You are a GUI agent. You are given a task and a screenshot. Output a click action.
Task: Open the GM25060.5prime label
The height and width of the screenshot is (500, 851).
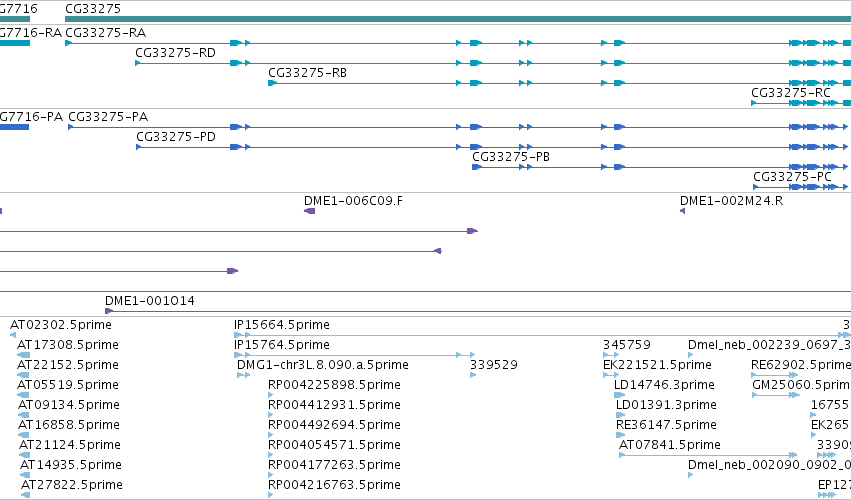pos(802,385)
